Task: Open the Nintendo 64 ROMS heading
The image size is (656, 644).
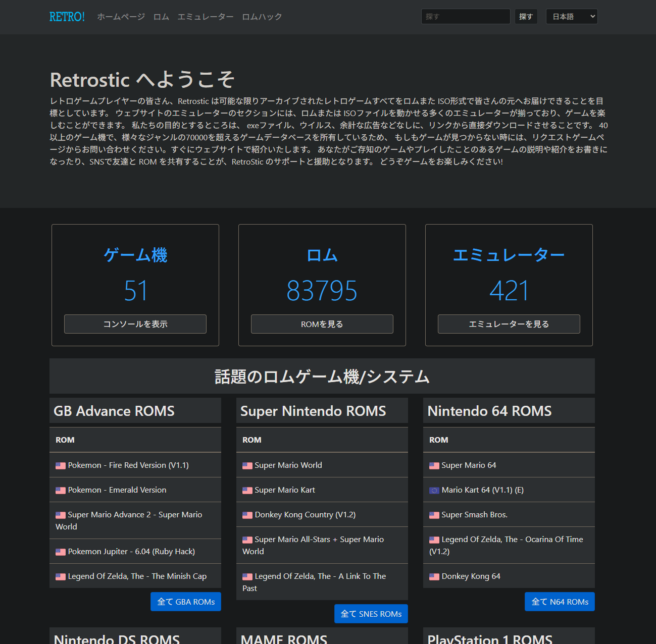Action: click(x=490, y=411)
